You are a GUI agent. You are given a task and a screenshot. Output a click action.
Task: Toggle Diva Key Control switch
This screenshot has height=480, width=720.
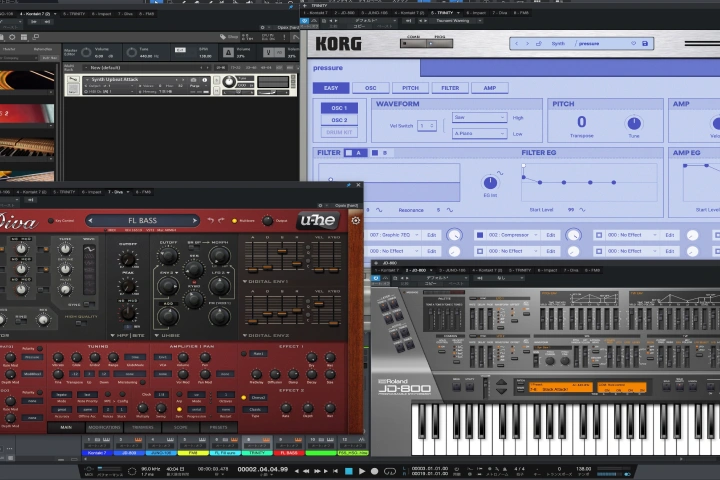pyautogui.click(x=51, y=221)
